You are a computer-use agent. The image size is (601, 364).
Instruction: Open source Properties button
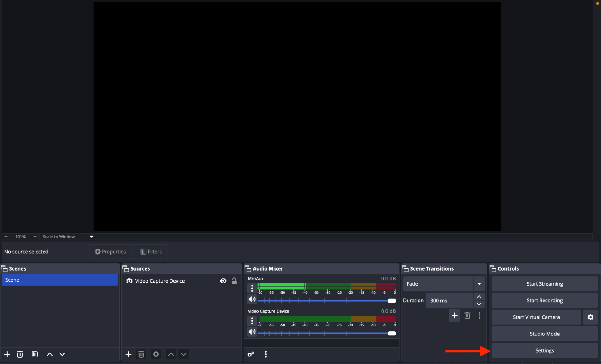coord(110,252)
